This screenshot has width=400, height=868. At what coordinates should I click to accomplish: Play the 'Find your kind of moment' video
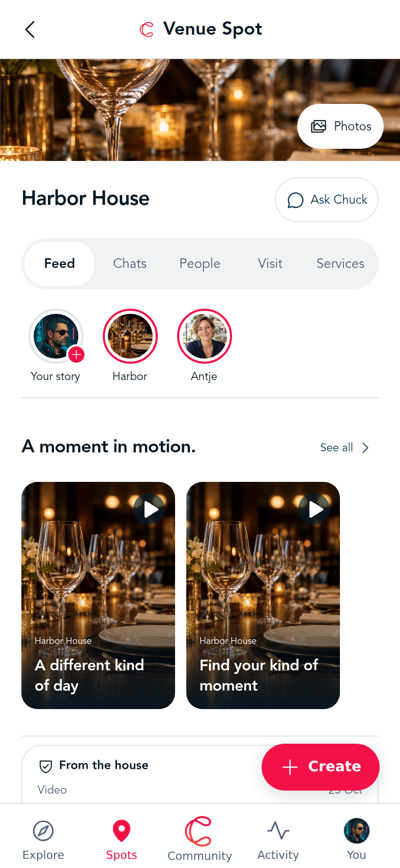tap(314, 509)
